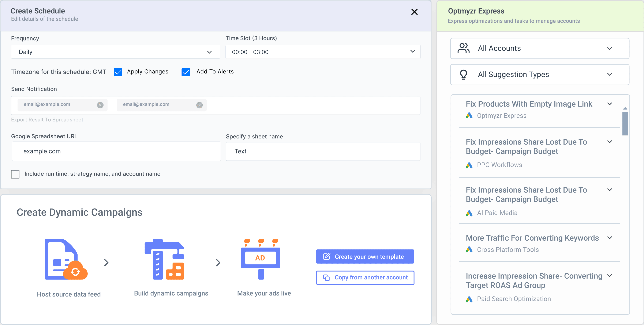Click the suggestions list scroll up arrow
The height and width of the screenshot is (325, 644).
(625, 108)
